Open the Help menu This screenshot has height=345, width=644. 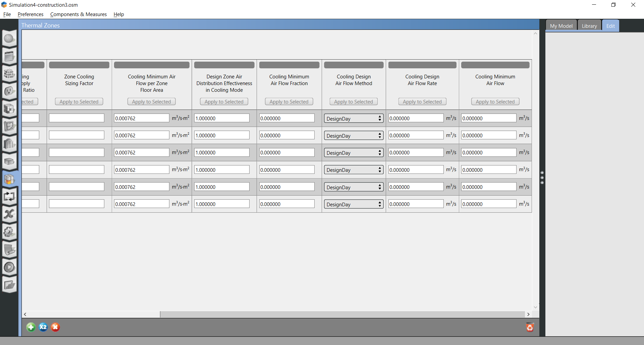coord(119,14)
